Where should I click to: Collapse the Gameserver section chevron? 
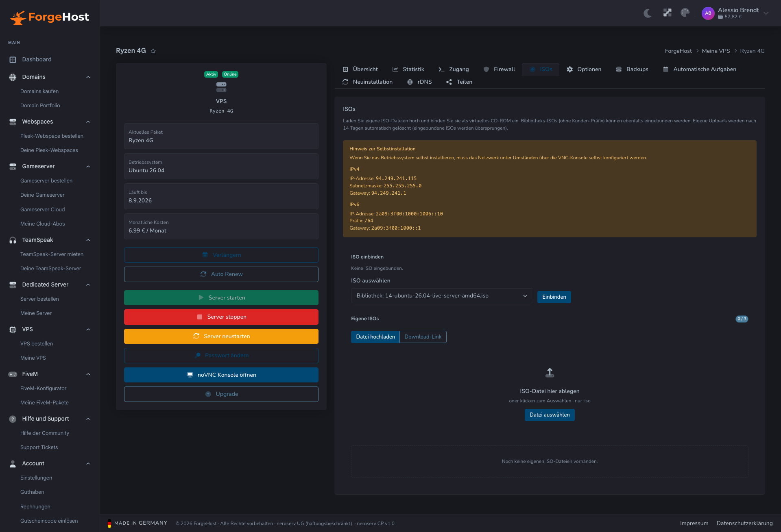click(88, 166)
